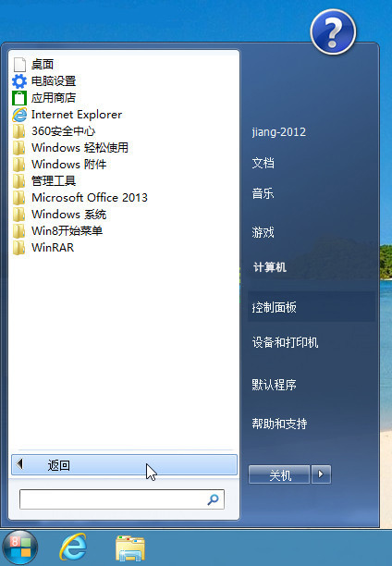Screen dimensions: 392x566
Task: Open 游戏 in the right pane
Action: (263, 232)
